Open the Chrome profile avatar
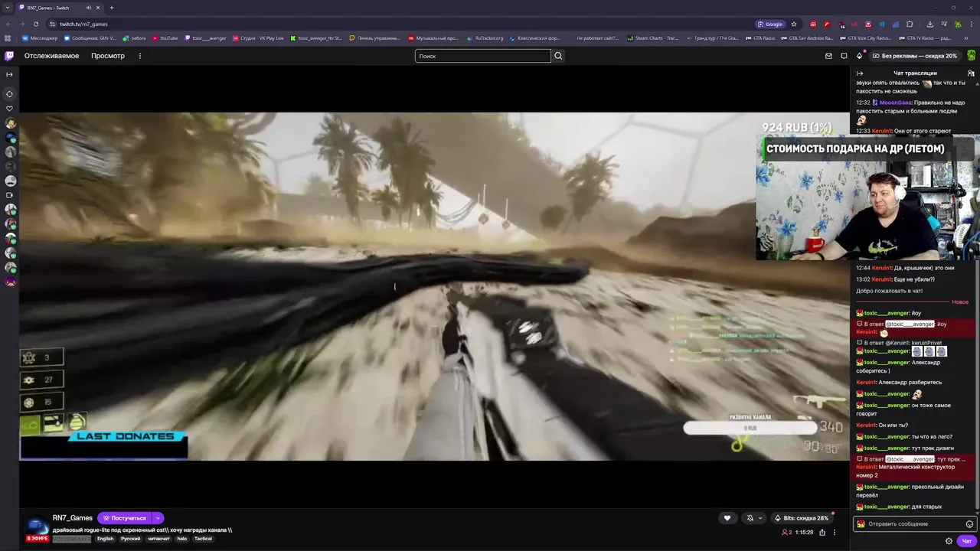 (x=957, y=24)
